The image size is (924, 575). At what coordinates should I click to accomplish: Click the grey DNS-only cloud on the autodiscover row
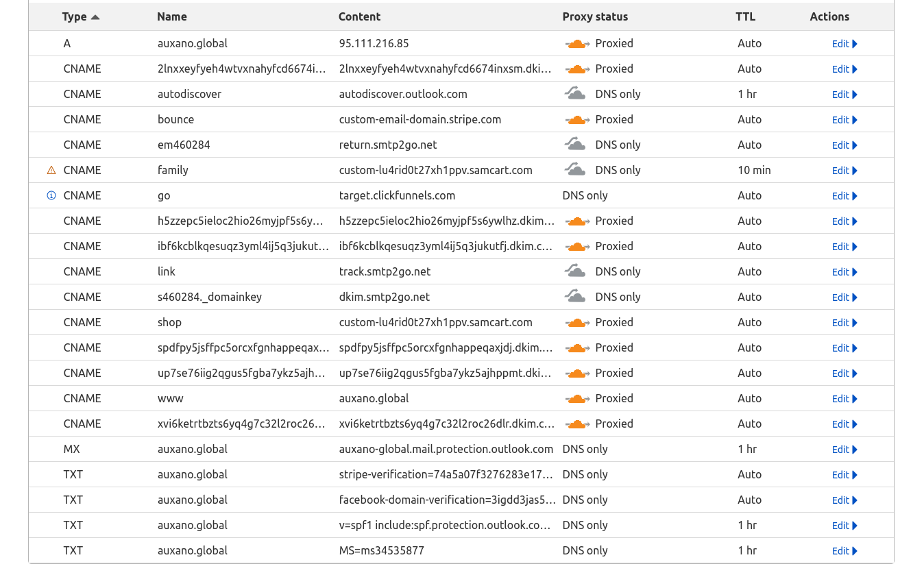click(576, 94)
